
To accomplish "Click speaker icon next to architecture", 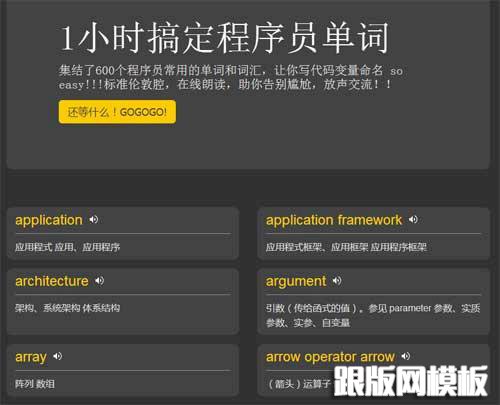I will click(x=99, y=281).
